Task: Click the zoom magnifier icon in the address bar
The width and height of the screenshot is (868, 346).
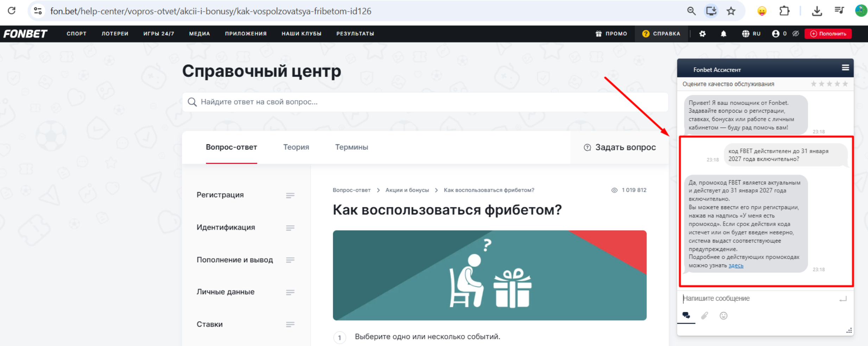Action: tap(691, 11)
